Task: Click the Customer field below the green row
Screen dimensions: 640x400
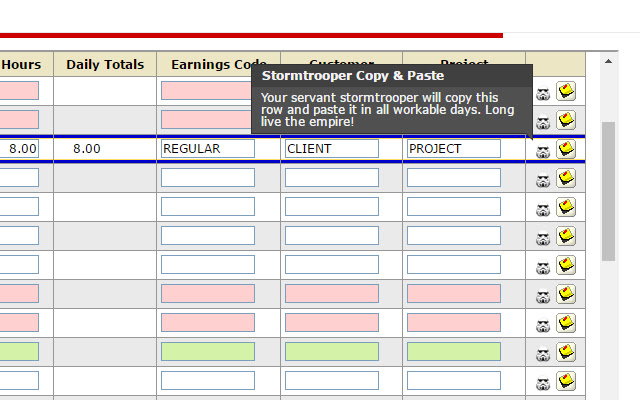Action: point(332,380)
